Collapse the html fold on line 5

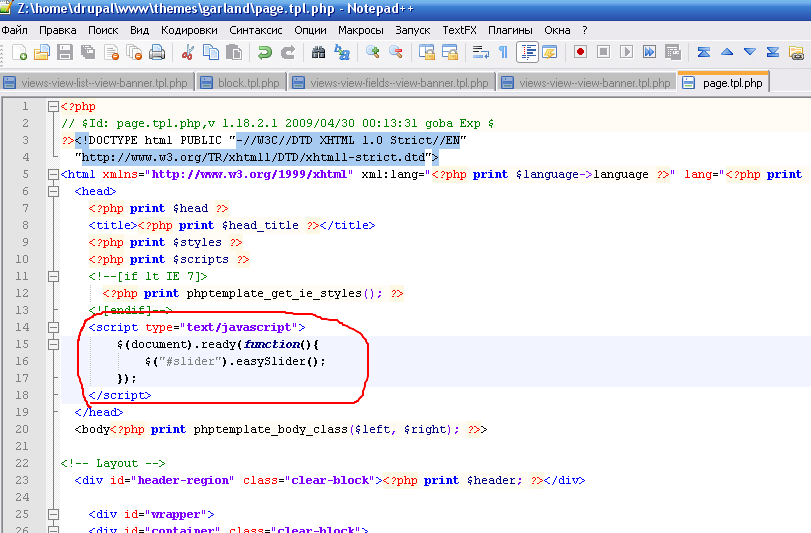click(x=53, y=174)
